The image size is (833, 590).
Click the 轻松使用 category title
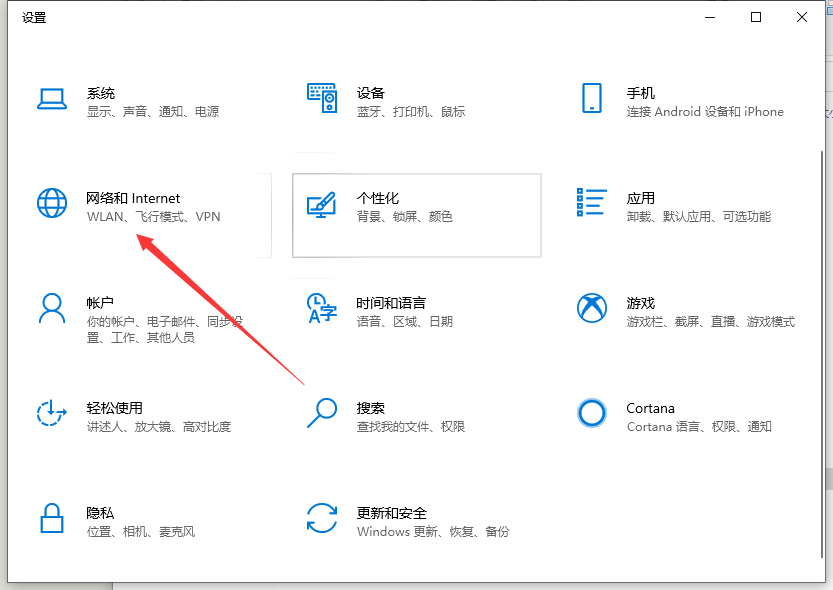(114, 408)
